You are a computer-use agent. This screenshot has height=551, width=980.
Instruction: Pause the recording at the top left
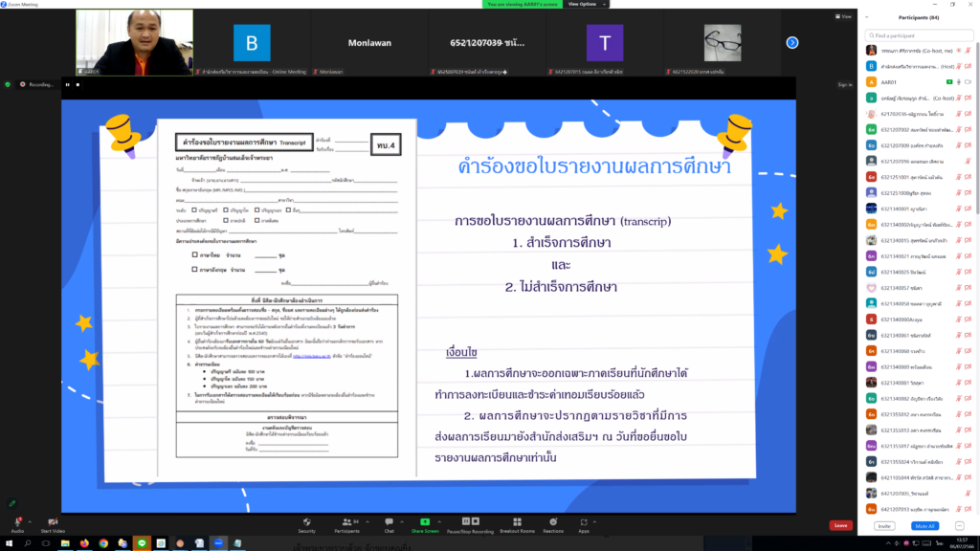(x=68, y=84)
